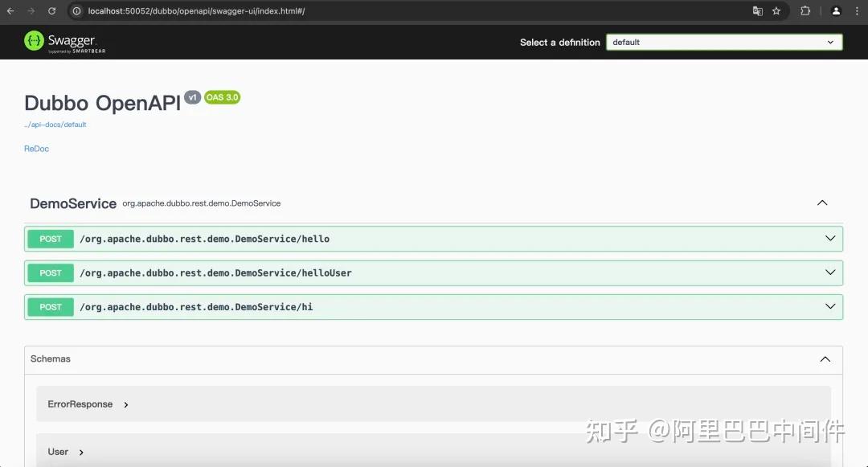Expand the helloUser endpoint details

pyautogui.click(x=830, y=272)
